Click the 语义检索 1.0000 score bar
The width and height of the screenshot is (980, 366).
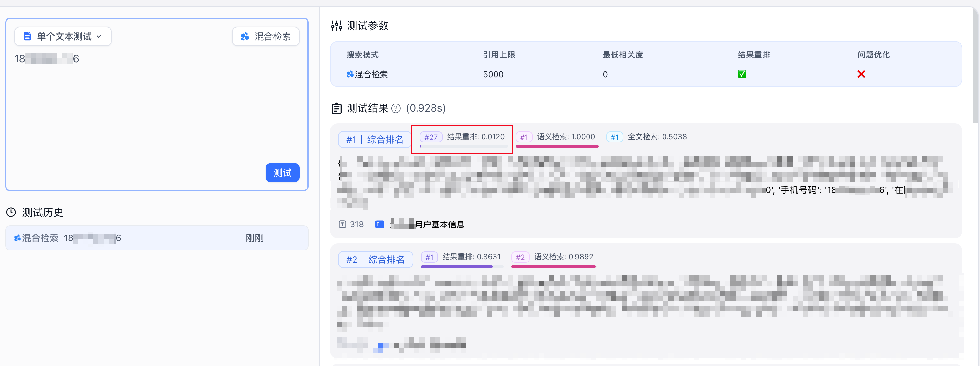[557, 146]
